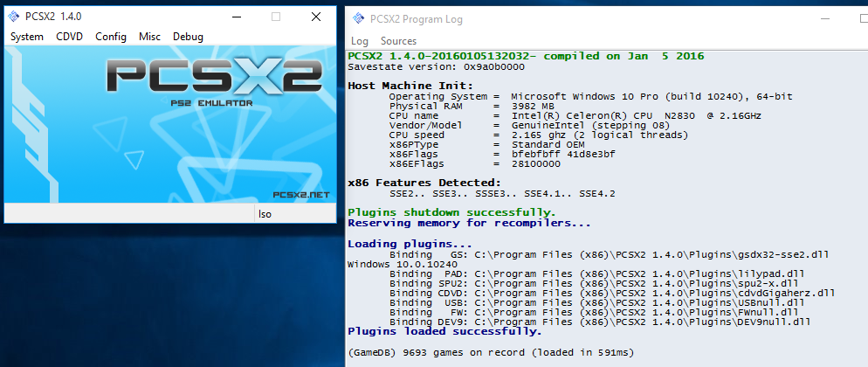
Task: Click the Program Log window title icon
Action: click(358, 19)
